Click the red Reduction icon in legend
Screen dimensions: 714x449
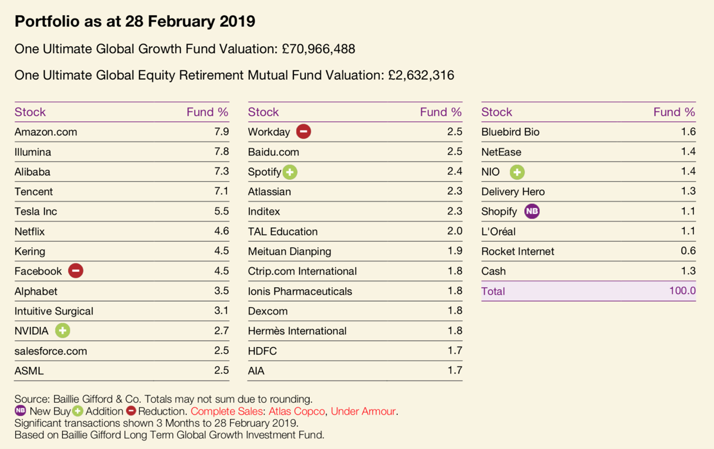[131, 410]
